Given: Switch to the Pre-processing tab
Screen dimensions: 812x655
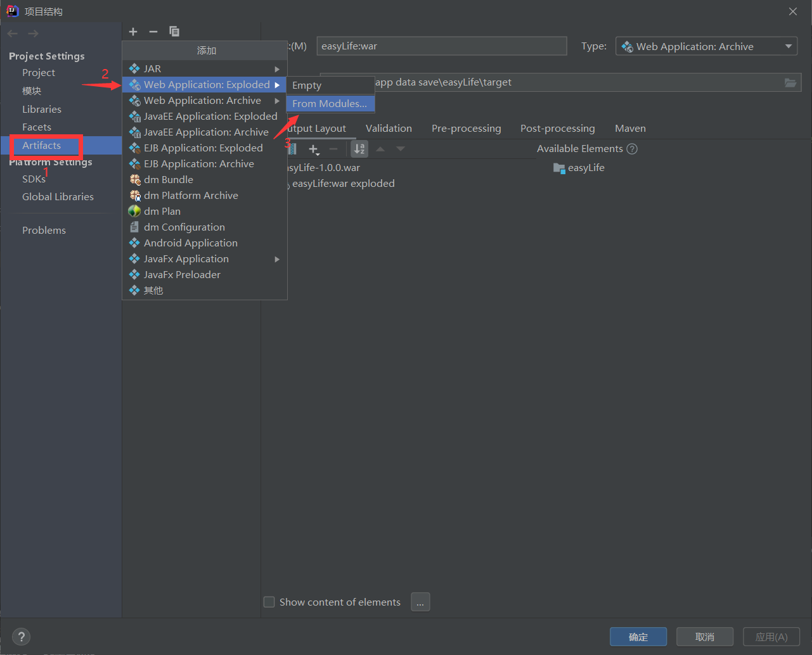Looking at the screenshot, I should click(466, 128).
